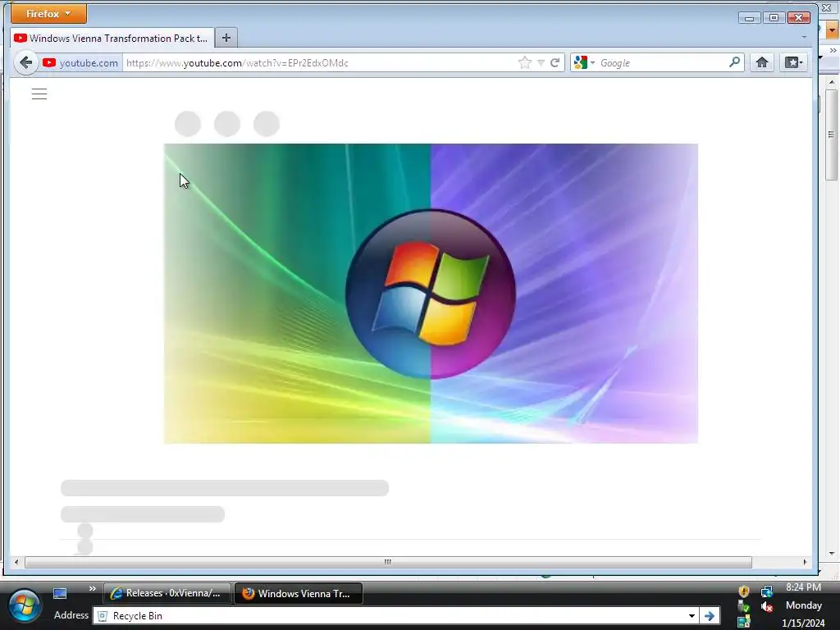The width and height of the screenshot is (840, 630).
Task: Click the Show Desktop quick launch icon
Action: tap(60, 594)
